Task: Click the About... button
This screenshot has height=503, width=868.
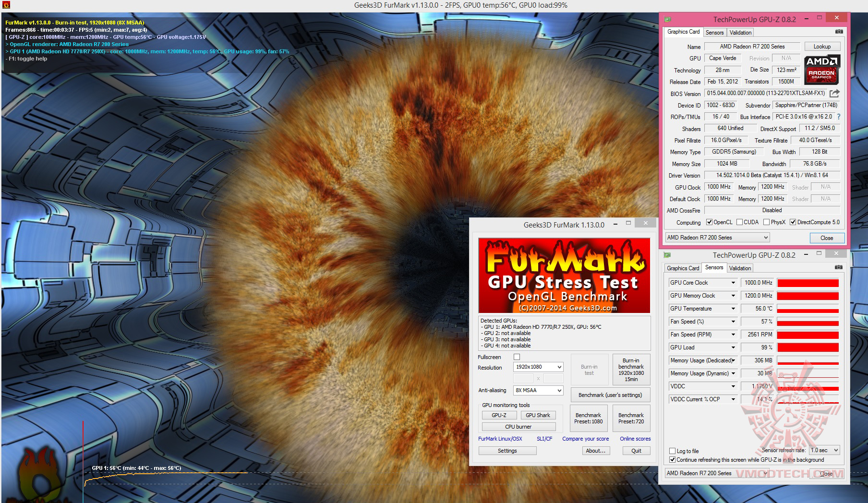Action: point(596,451)
